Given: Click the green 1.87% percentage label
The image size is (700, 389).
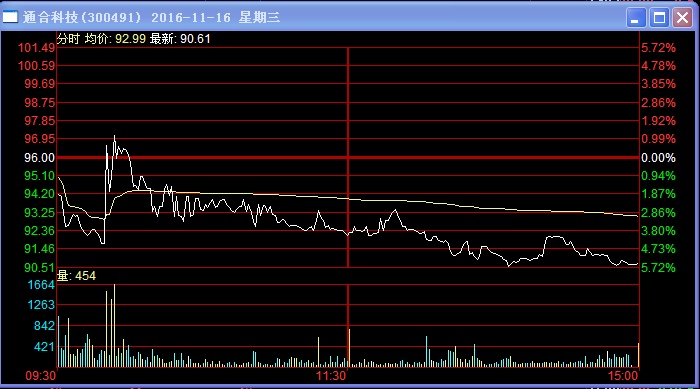Looking at the screenshot, I should [x=658, y=194].
